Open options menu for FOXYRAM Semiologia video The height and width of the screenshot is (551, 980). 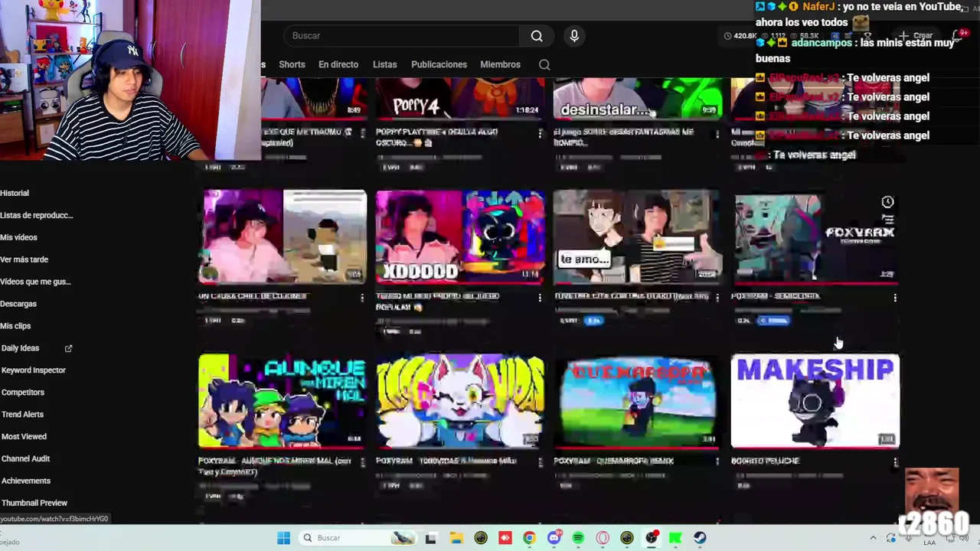click(x=894, y=297)
